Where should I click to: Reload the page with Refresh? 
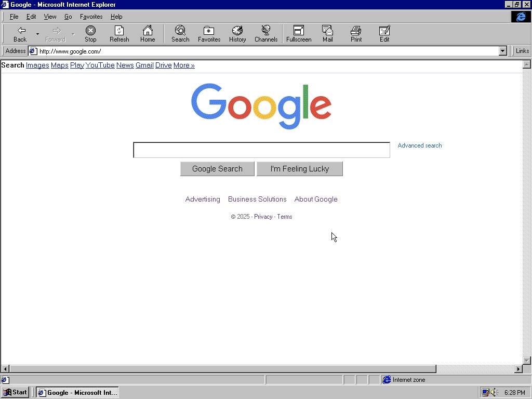click(x=119, y=34)
